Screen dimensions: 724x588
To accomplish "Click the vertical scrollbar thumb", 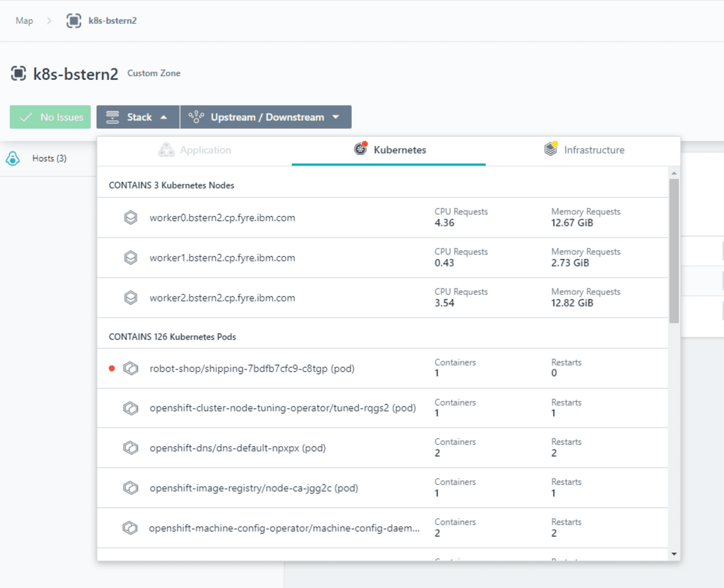I will click(x=674, y=251).
